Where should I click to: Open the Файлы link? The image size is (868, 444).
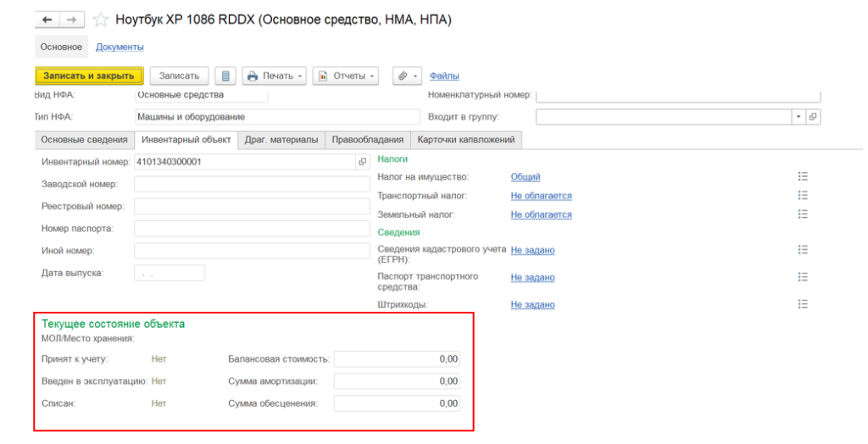click(444, 76)
